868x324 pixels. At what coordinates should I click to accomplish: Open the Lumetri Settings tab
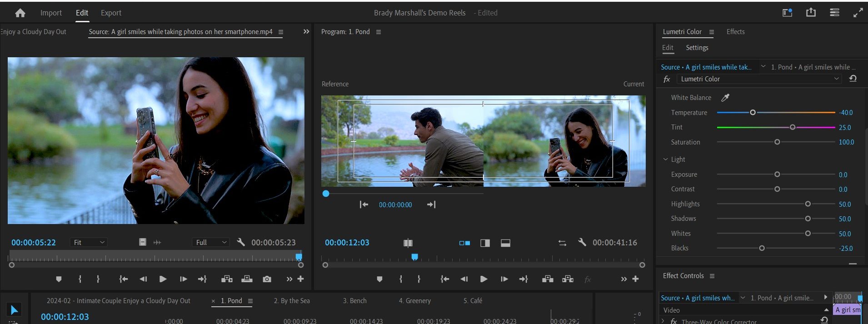click(697, 48)
